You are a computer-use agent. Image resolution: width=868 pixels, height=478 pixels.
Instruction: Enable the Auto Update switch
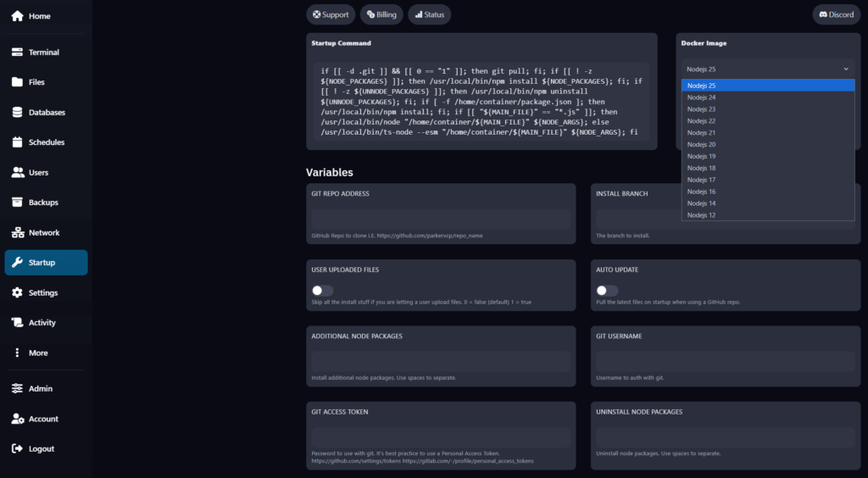[x=607, y=291]
